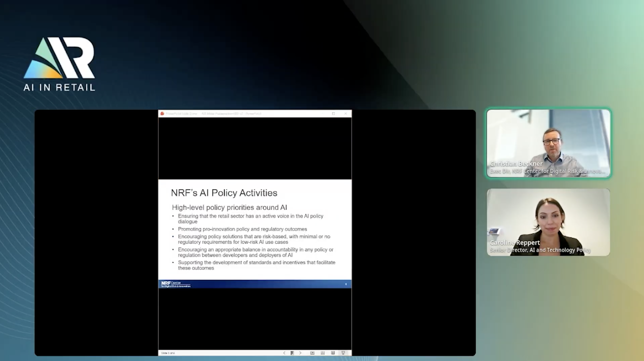The height and width of the screenshot is (361, 644).
Task: Click Caroline Reppert's job title caption
Action: [540, 250]
